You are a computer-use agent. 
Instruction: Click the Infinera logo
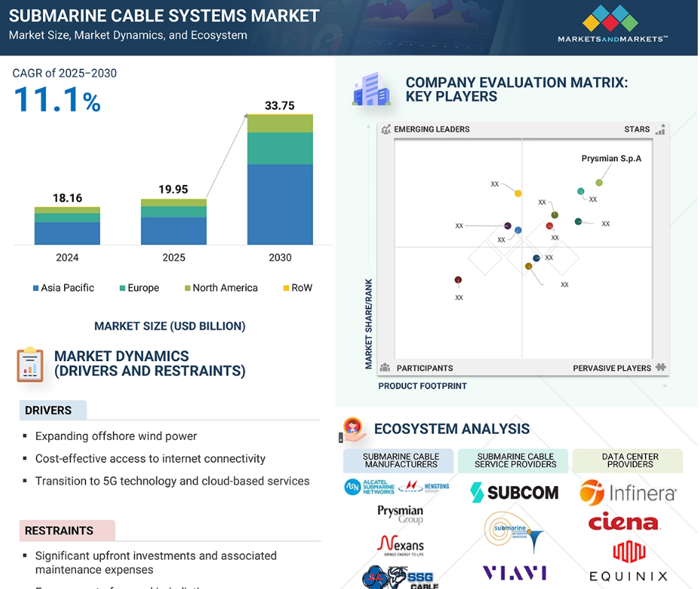tap(628, 493)
